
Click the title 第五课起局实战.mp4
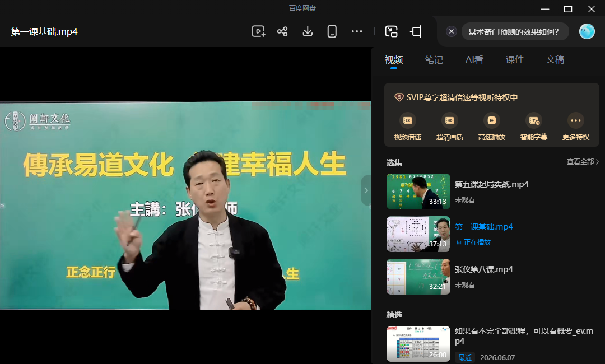pyautogui.click(x=491, y=184)
